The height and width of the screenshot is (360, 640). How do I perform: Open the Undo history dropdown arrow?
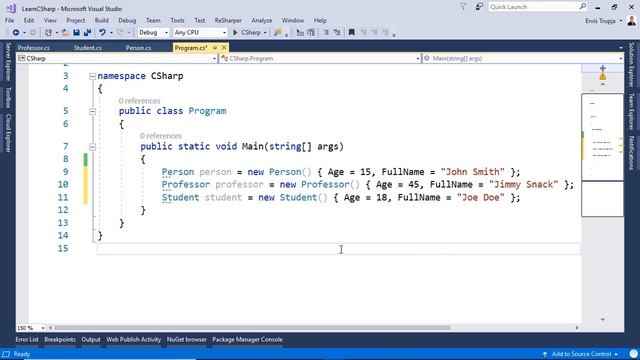(x=111, y=32)
